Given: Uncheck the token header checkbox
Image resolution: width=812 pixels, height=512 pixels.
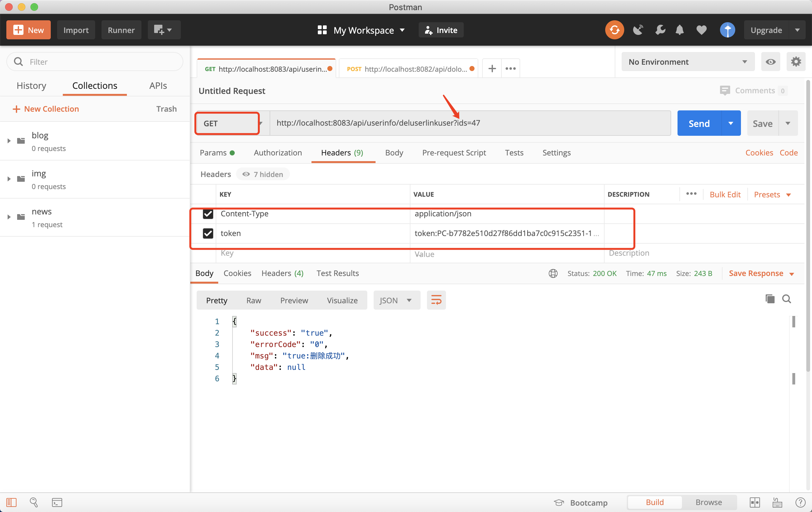Looking at the screenshot, I should tap(208, 233).
